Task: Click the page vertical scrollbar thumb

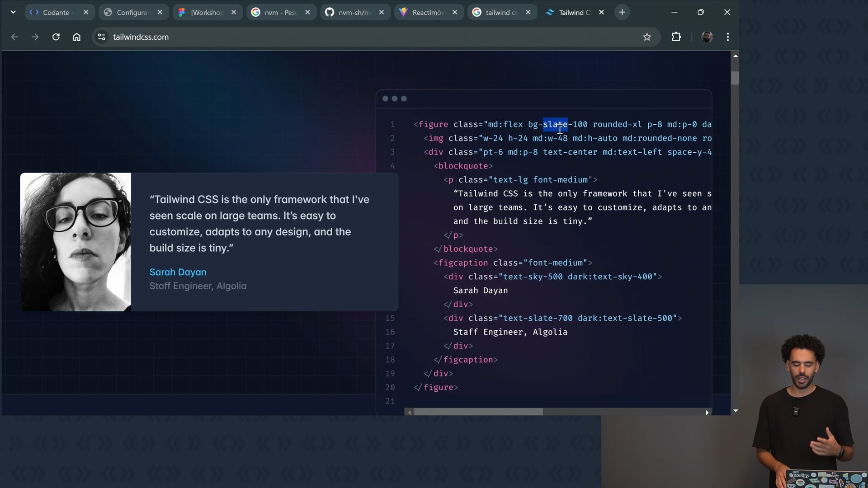Action: 736,78
